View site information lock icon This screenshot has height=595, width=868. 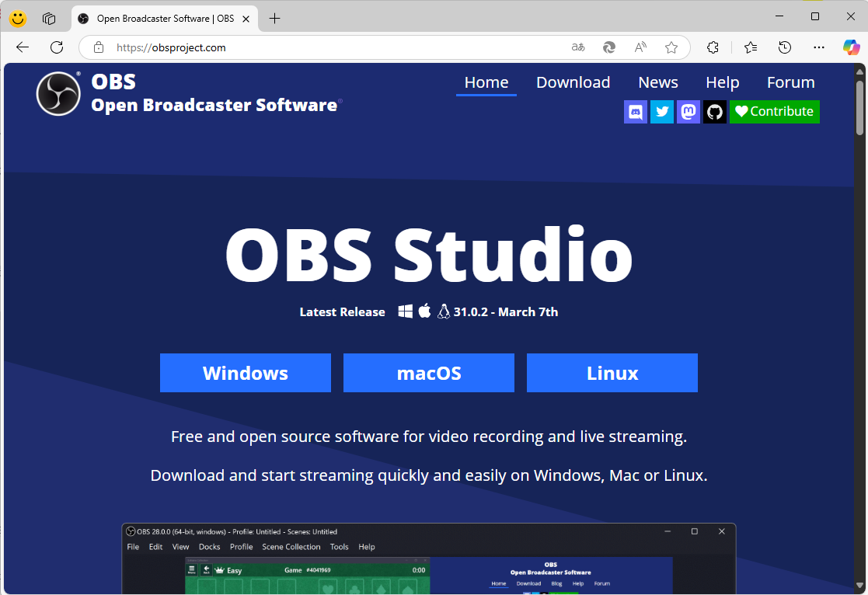coord(99,47)
